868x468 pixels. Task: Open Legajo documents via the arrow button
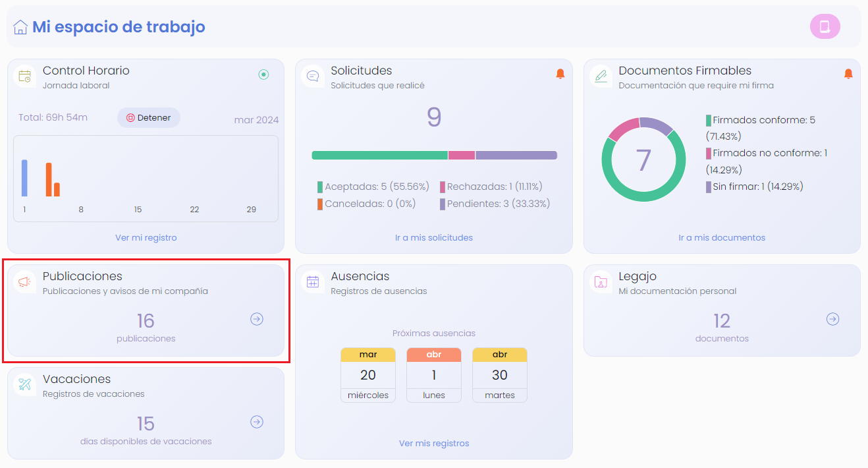pyautogui.click(x=833, y=319)
